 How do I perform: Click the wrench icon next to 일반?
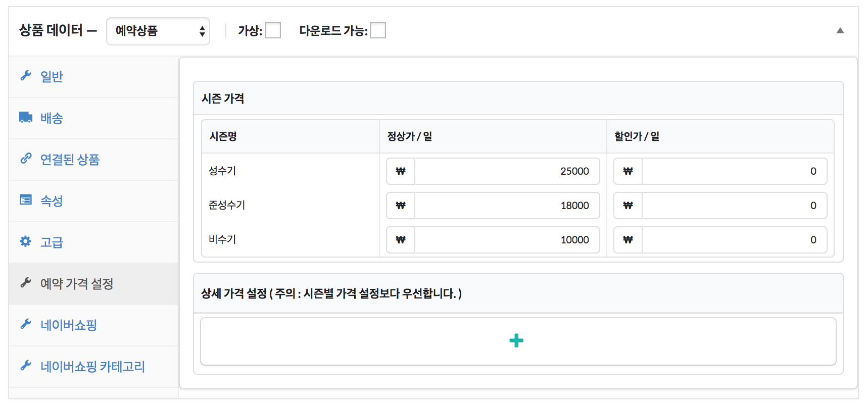point(26,76)
